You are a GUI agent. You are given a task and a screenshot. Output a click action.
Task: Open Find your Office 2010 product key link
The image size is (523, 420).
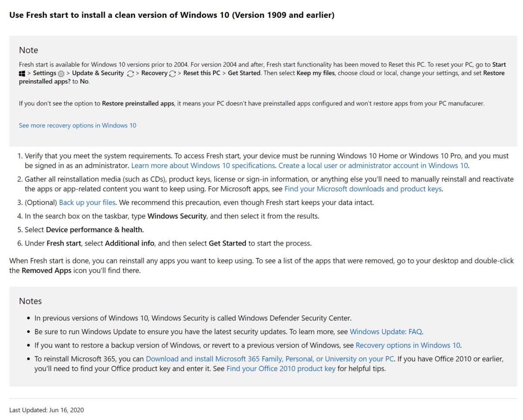[281, 369]
